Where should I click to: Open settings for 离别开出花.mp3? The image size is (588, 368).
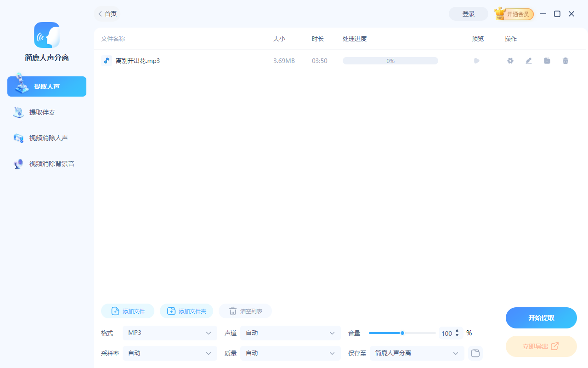(510, 60)
